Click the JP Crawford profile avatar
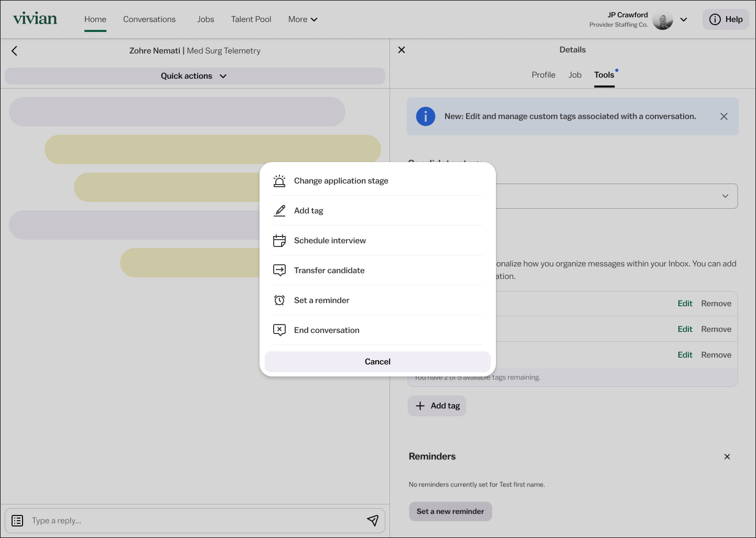This screenshot has height=538, width=756. tap(663, 19)
